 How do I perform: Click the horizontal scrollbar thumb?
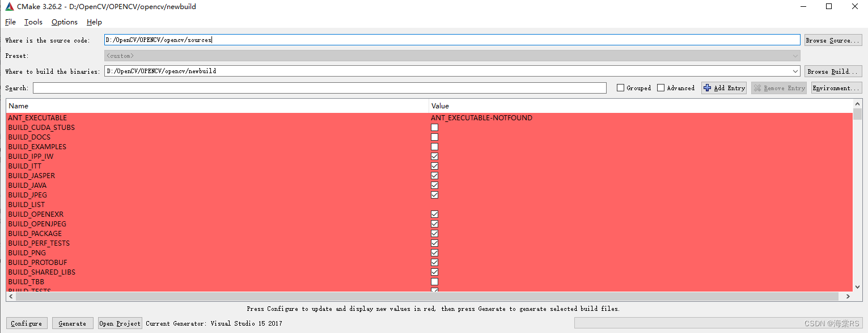(x=427, y=296)
